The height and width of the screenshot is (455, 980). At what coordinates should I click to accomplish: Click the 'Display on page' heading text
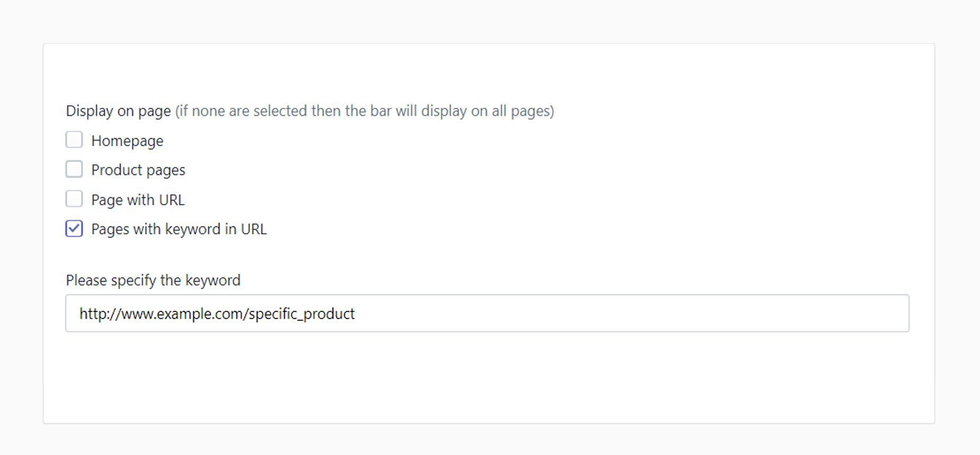(118, 111)
